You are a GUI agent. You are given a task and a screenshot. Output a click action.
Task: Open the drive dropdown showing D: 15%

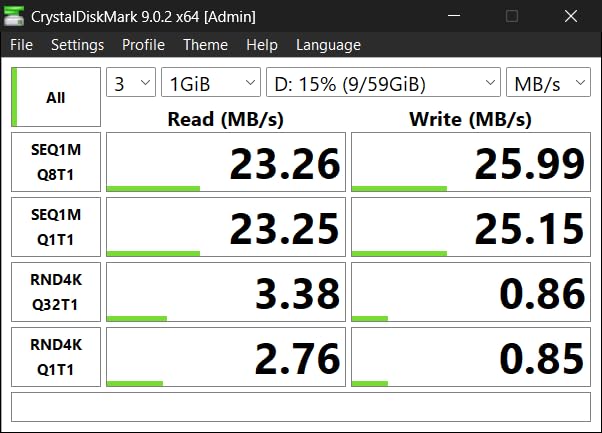click(x=384, y=82)
